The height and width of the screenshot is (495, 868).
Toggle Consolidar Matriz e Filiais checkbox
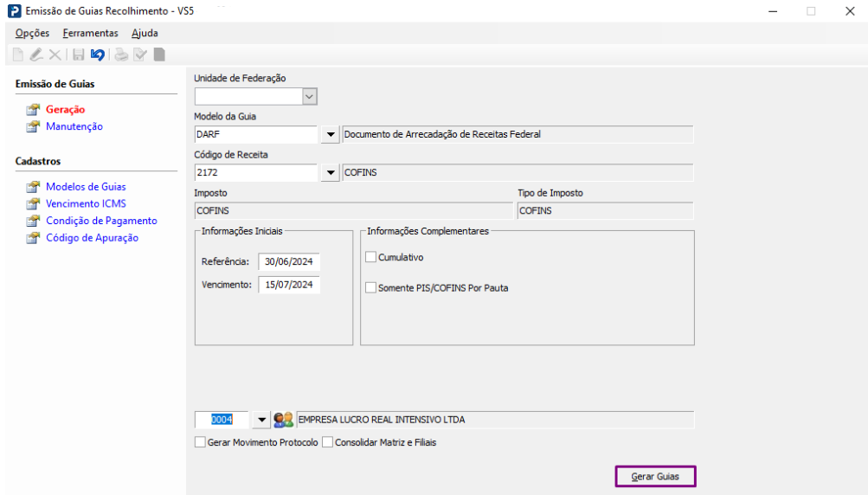328,442
